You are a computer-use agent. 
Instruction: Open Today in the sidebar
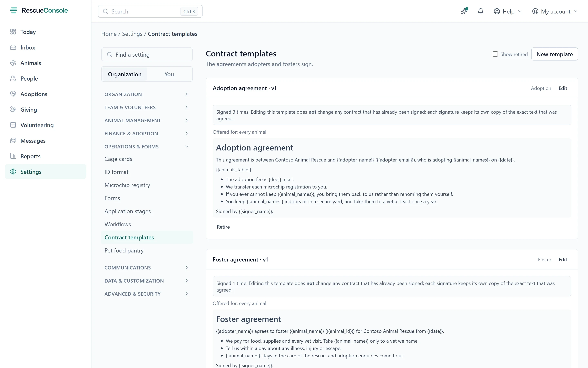pyautogui.click(x=46, y=32)
